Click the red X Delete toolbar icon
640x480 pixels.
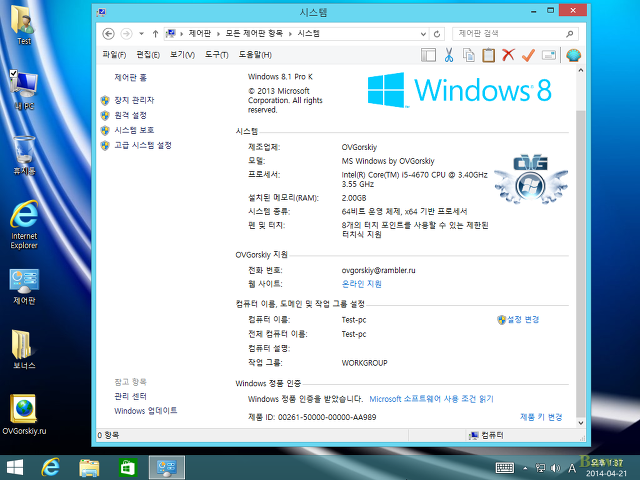(x=508, y=55)
